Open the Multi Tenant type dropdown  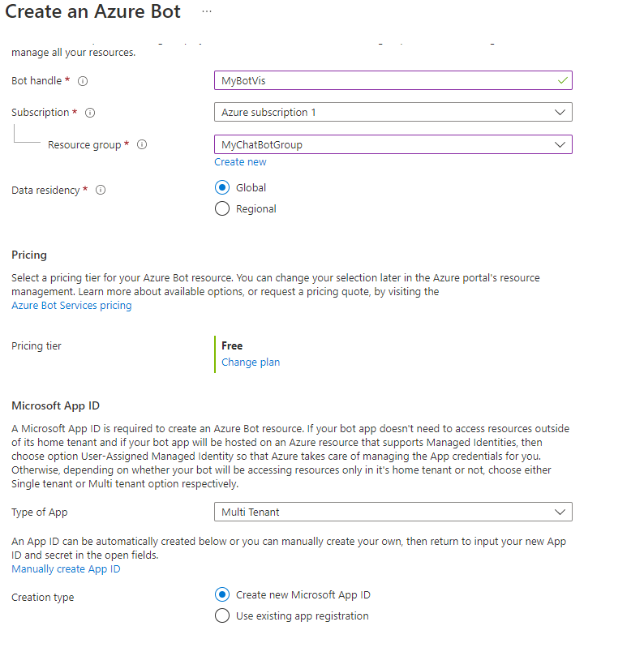pyautogui.click(x=393, y=512)
